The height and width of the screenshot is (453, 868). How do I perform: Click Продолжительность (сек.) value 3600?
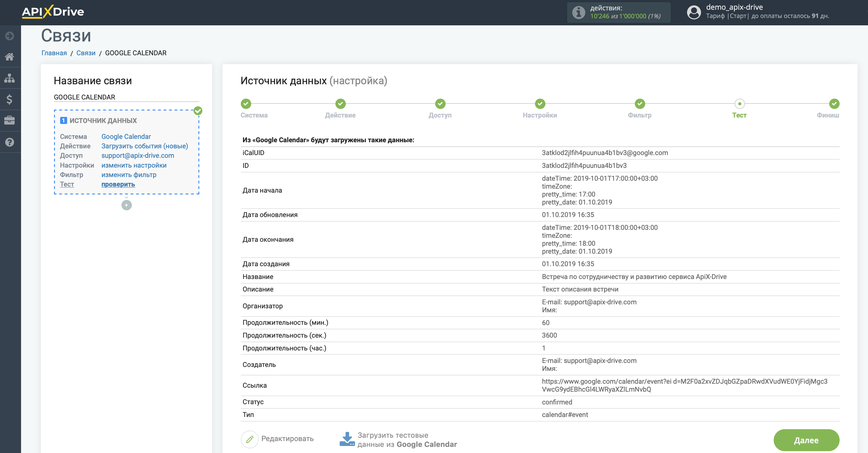549,335
